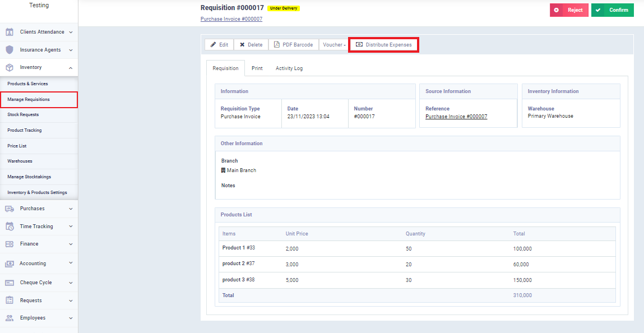Image resolution: width=644 pixels, height=333 pixels.
Task: Click the Requests clipboard icon
Action: (x=10, y=300)
